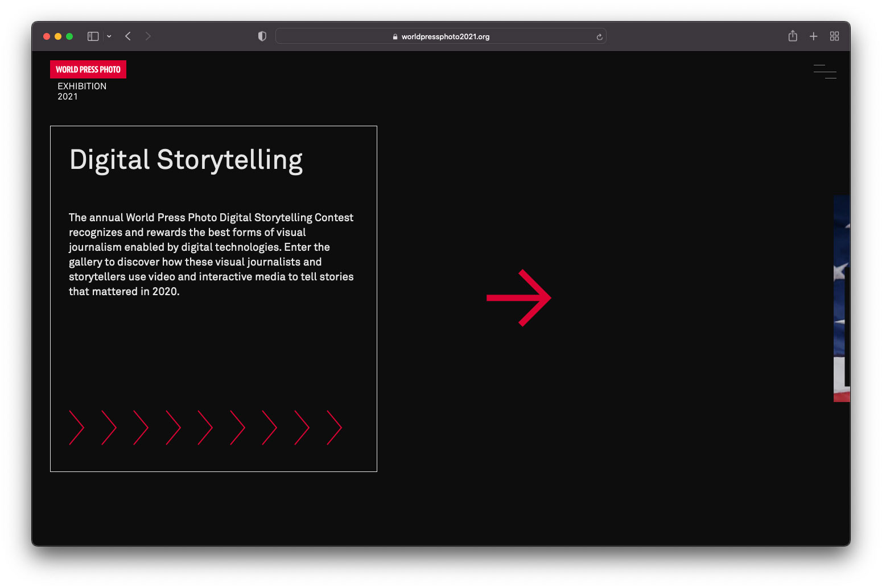Open the hamburger menu icon
Image resolution: width=882 pixels, height=588 pixels.
(825, 71)
